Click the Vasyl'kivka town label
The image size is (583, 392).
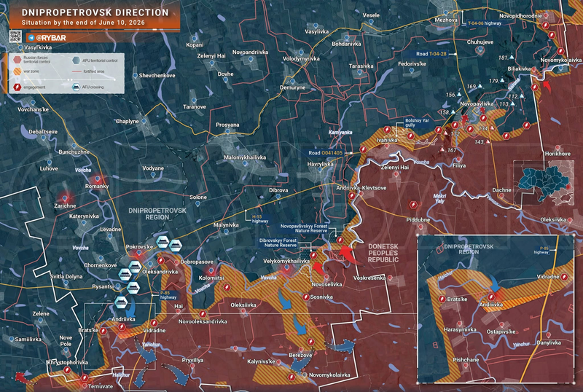(38, 47)
